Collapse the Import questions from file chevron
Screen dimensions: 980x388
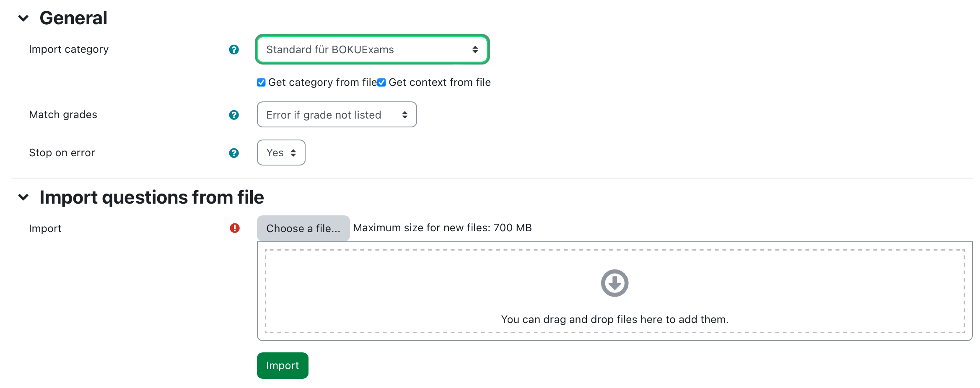click(23, 197)
